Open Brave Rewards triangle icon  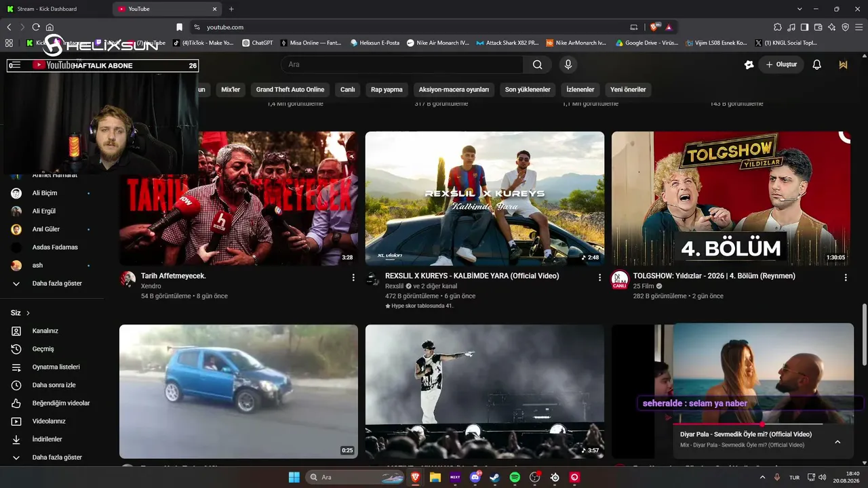[669, 27]
